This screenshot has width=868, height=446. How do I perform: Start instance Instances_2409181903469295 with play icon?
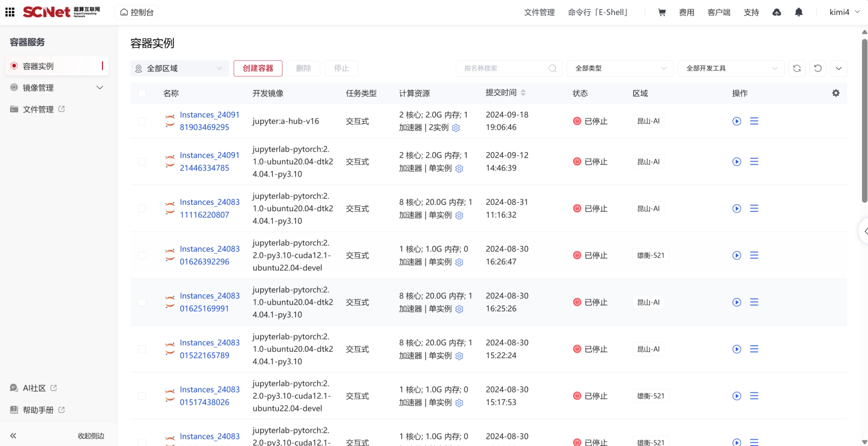737,121
